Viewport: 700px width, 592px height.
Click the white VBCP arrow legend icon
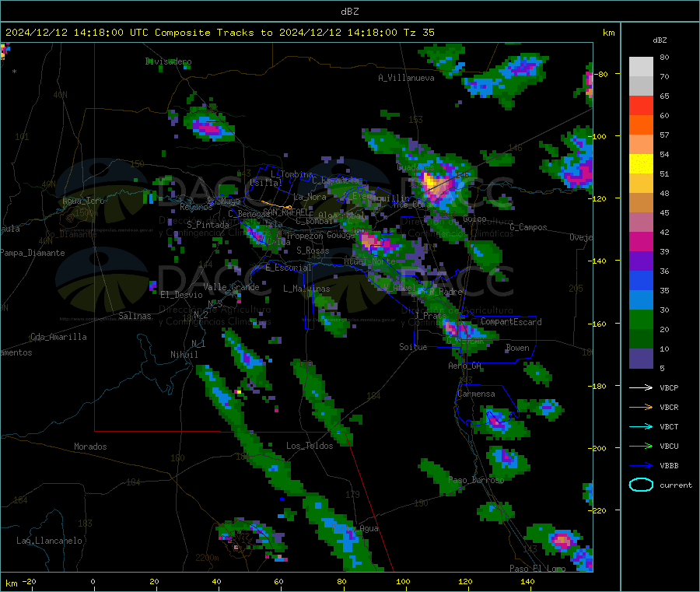[x=641, y=387]
